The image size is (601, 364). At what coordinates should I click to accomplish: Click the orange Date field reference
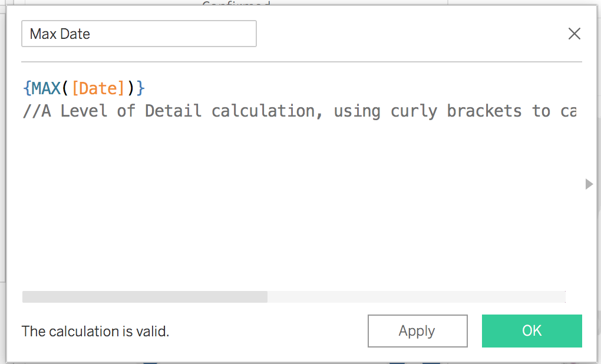98,88
